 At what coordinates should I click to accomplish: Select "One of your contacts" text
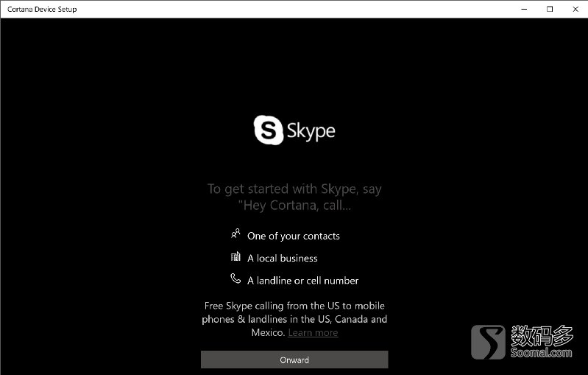click(294, 236)
